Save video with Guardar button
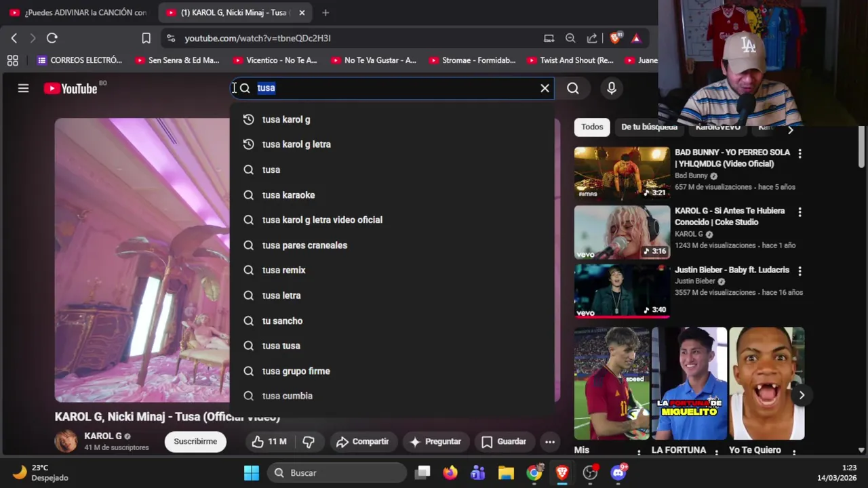This screenshot has width=868, height=488. coord(504,442)
